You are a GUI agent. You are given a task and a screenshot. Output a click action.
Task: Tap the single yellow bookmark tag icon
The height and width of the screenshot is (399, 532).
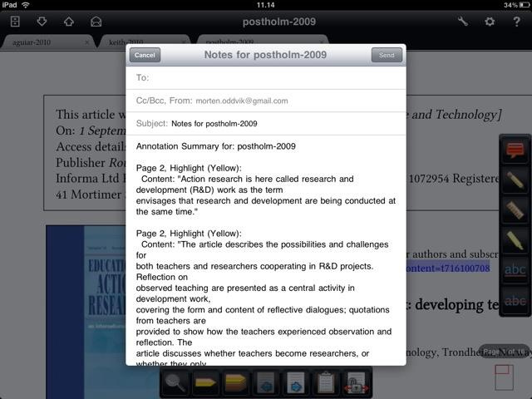(205, 382)
